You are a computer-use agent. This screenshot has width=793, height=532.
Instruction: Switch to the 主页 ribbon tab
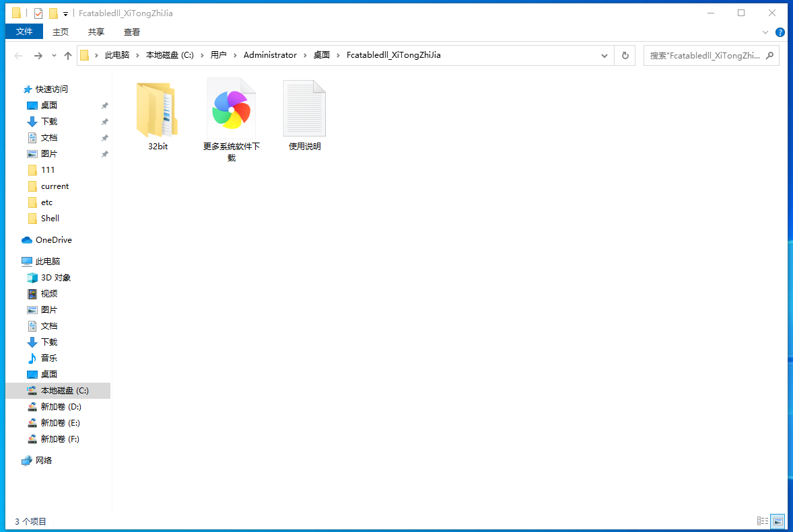click(61, 32)
